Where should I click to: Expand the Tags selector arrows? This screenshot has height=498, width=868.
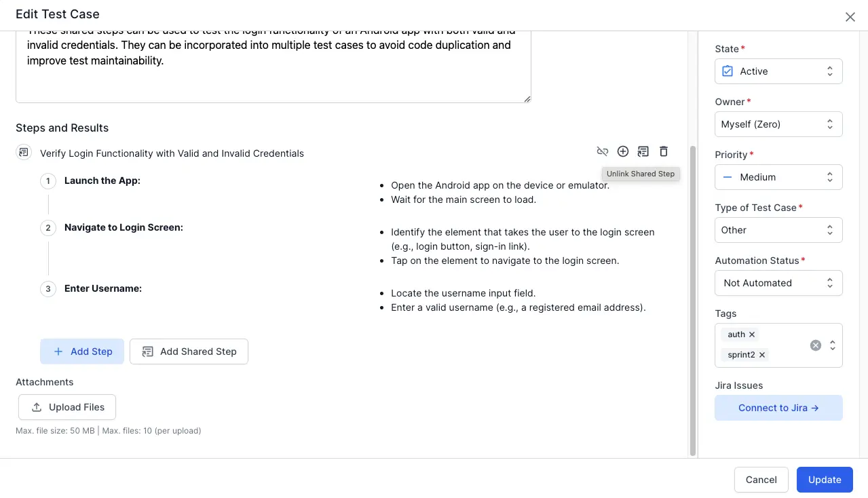833,345
